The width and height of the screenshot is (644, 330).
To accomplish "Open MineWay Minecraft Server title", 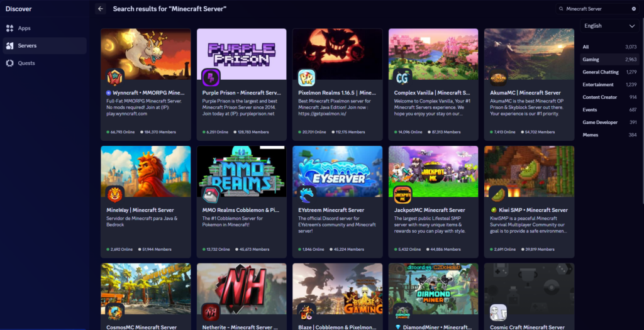I will (x=140, y=210).
